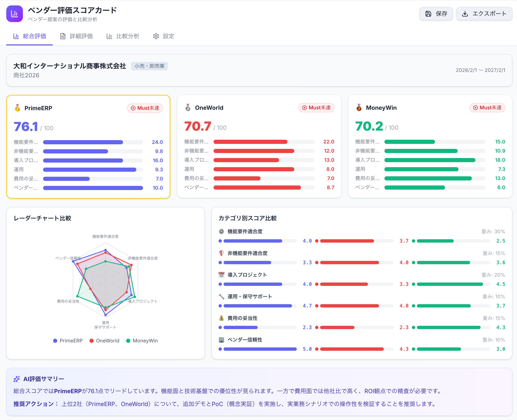The height and width of the screenshot is (420, 517).
Task: Toggle the PrimeERP series in the radar chart legend
Action: (x=68, y=341)
